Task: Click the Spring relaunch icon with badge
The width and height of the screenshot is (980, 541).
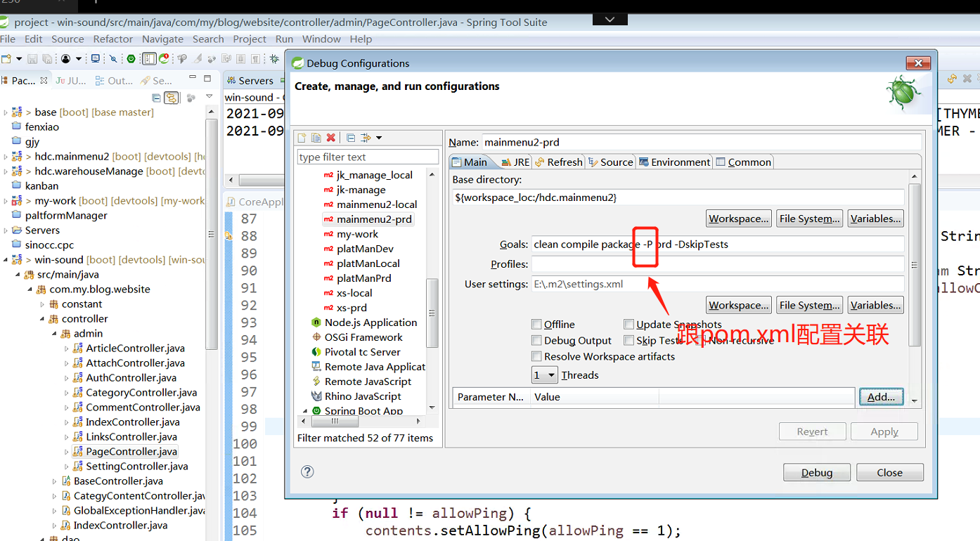Action: point(165,59)
